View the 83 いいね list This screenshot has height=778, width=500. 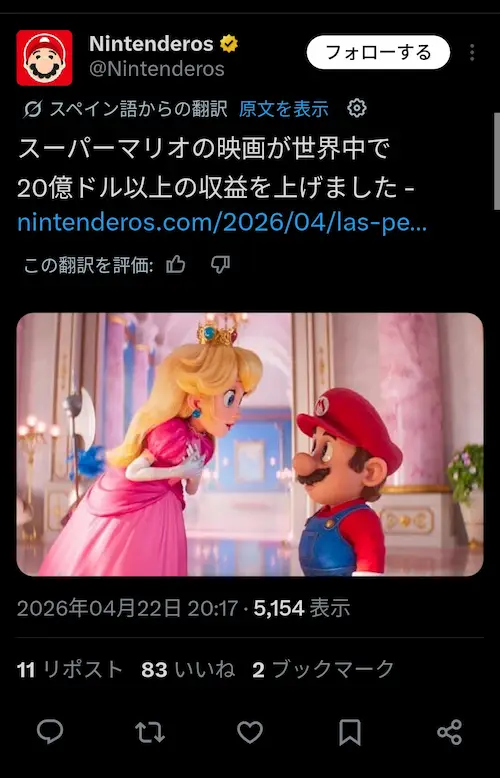coord(188,669)
